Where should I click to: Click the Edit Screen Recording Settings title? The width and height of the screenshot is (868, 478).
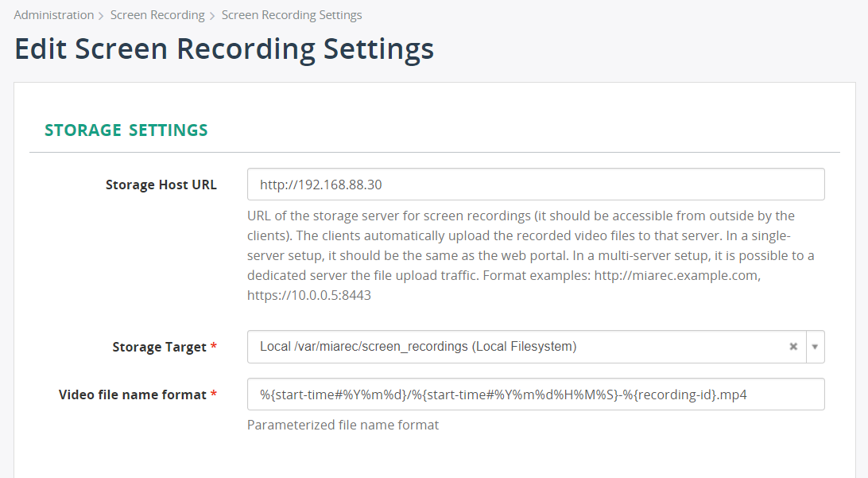coord(223,49)
